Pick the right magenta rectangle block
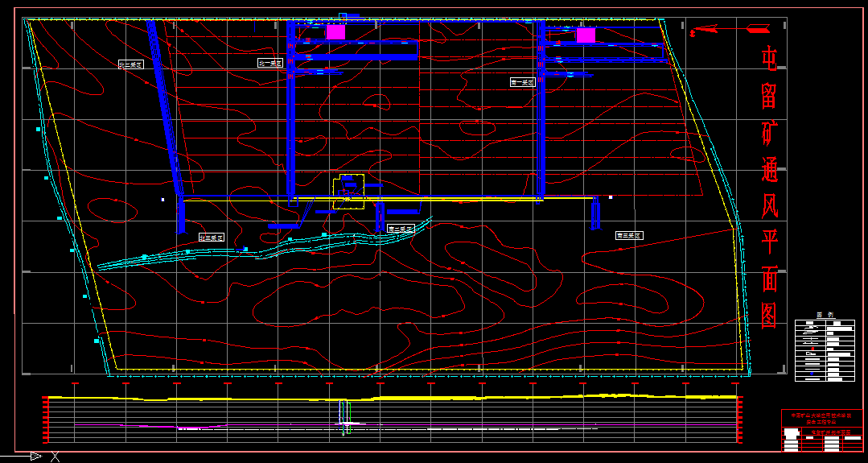This screenshot has width=868, height=463. click(586, 35)
